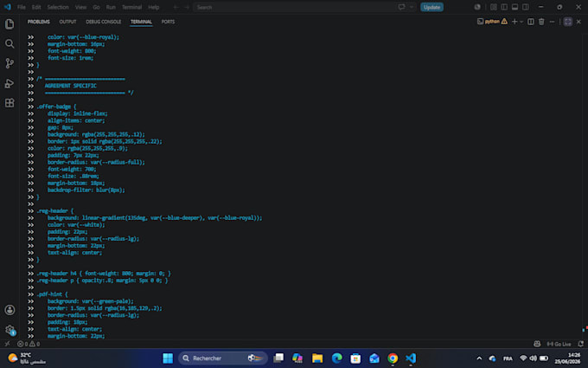Click the Rechercher taskbar search box
The height and width of the screenshot is (368, 588).
pos(223,358)
